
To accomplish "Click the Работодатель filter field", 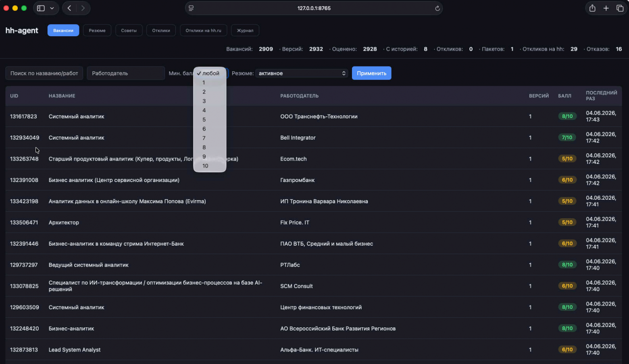I will (x=126, y=73).
